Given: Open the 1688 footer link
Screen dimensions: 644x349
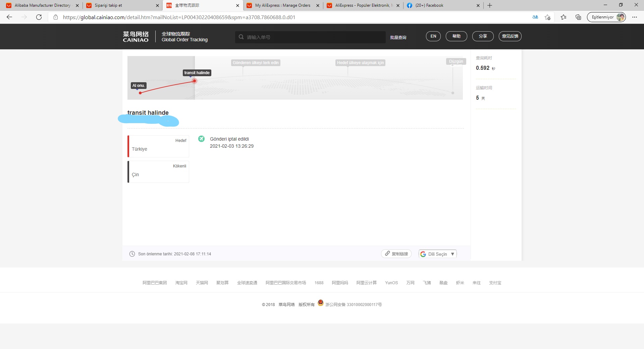Looking at the screenshot, I should click(319, 283).
